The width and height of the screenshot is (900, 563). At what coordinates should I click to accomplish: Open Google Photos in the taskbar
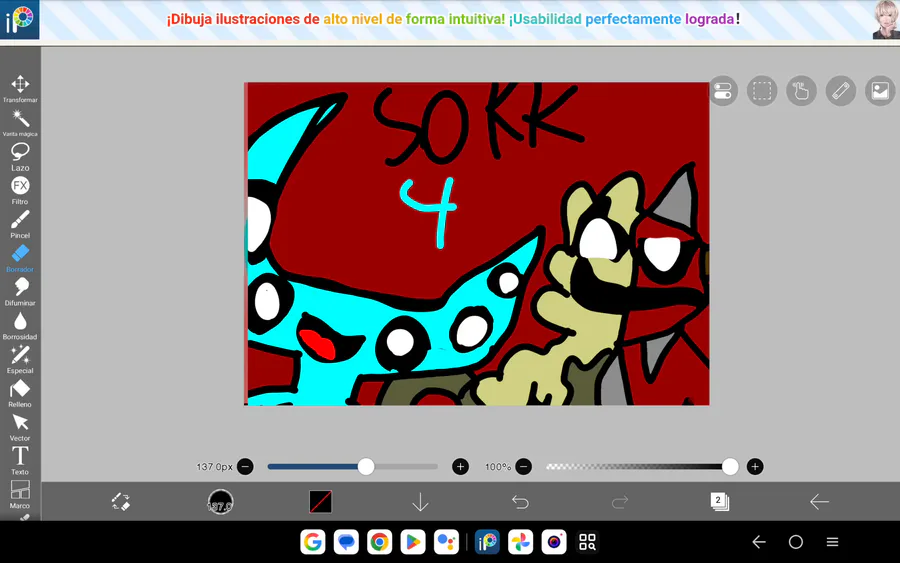pos(521,542)
